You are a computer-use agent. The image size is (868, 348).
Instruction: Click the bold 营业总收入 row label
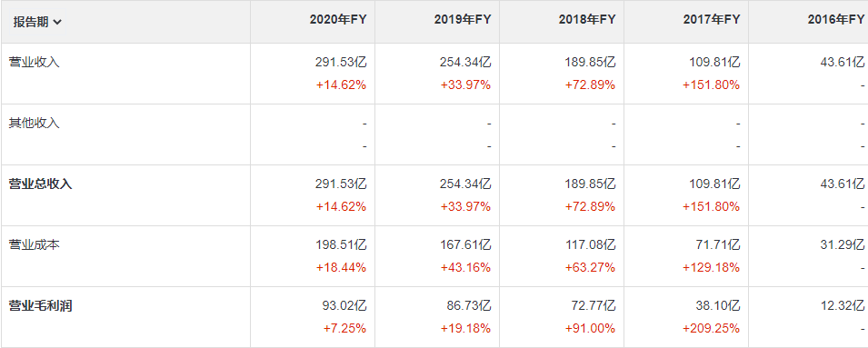[40, 184]
